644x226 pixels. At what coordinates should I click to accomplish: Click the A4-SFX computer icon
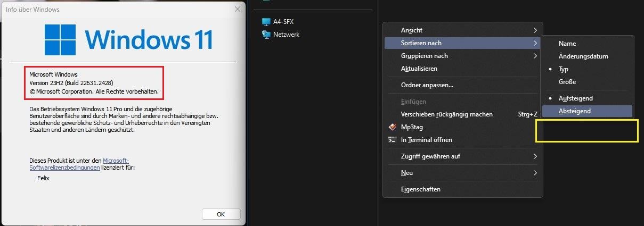267,22
